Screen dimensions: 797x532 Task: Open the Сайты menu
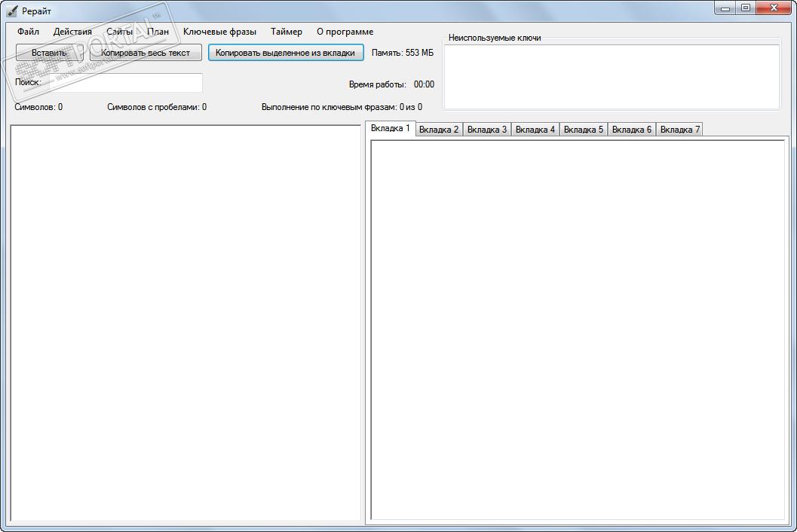click(x=119, y=32)
